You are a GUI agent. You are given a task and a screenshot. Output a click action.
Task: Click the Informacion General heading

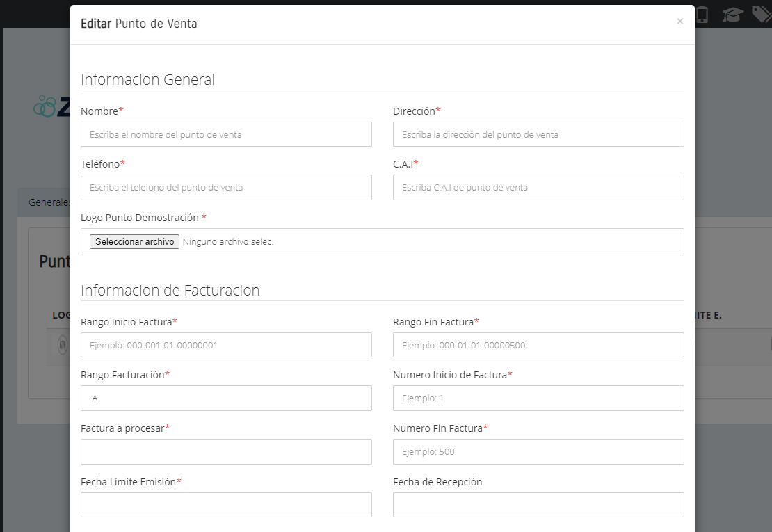pyautogui.click(x=147, y=80)
